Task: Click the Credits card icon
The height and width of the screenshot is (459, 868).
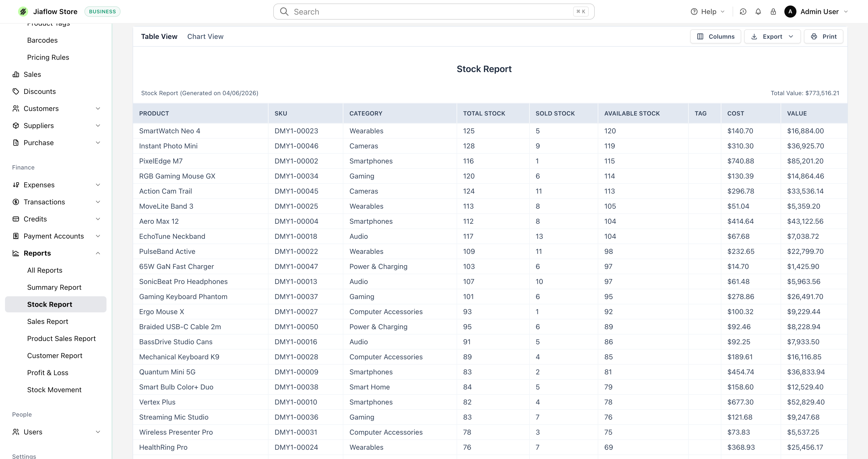Action: [16, 219]
